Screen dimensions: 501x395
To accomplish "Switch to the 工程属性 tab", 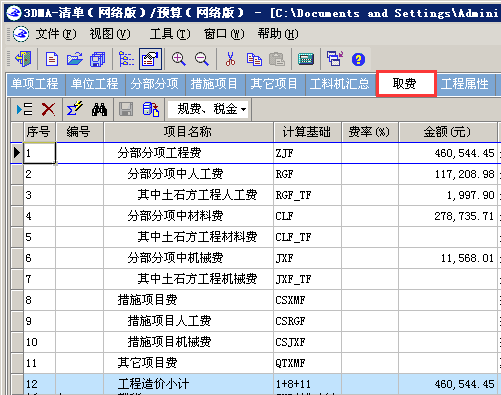I will tap(466, 84).
